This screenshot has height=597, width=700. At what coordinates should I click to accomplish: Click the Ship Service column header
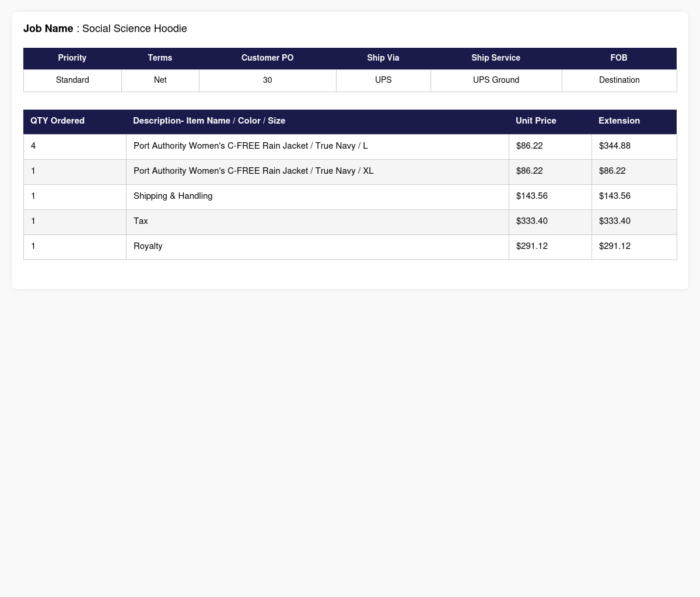tap(496, 58)
